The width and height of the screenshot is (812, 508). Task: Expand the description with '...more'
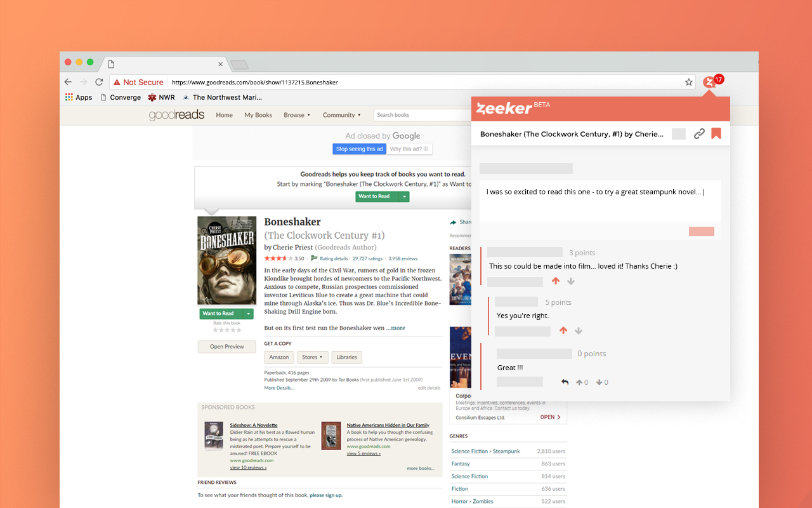click(x=395, y=328)
